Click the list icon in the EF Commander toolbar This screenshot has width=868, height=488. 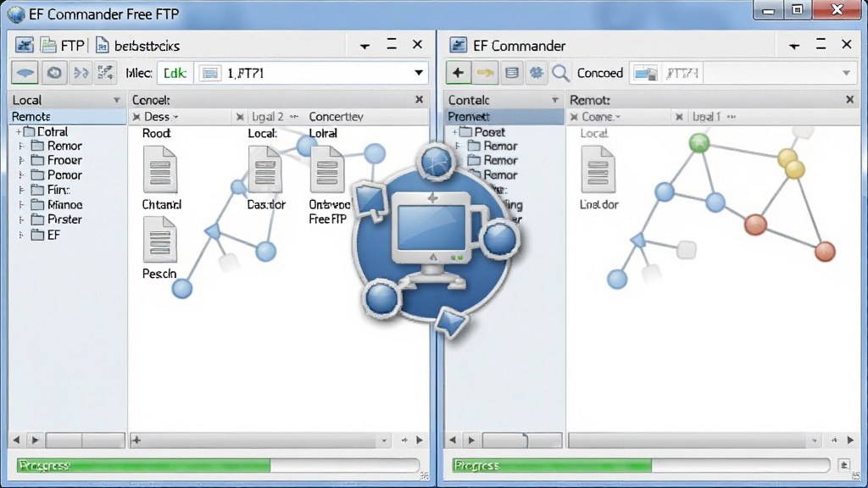[511, 73]
